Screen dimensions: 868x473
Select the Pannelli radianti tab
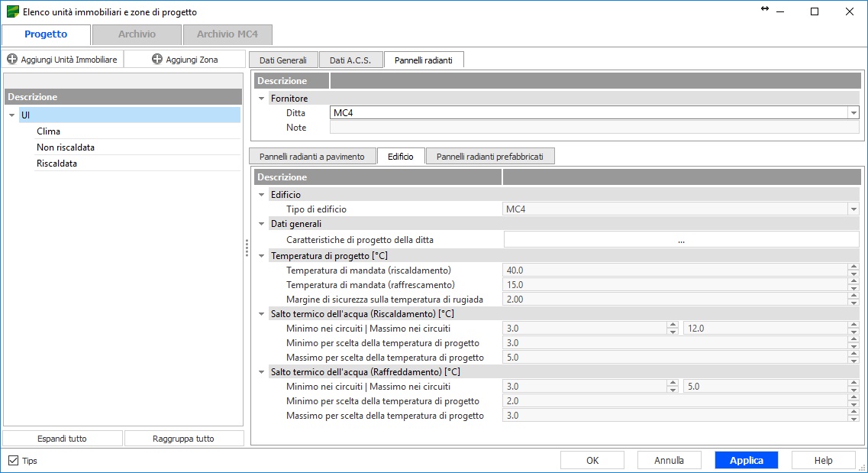424,60
